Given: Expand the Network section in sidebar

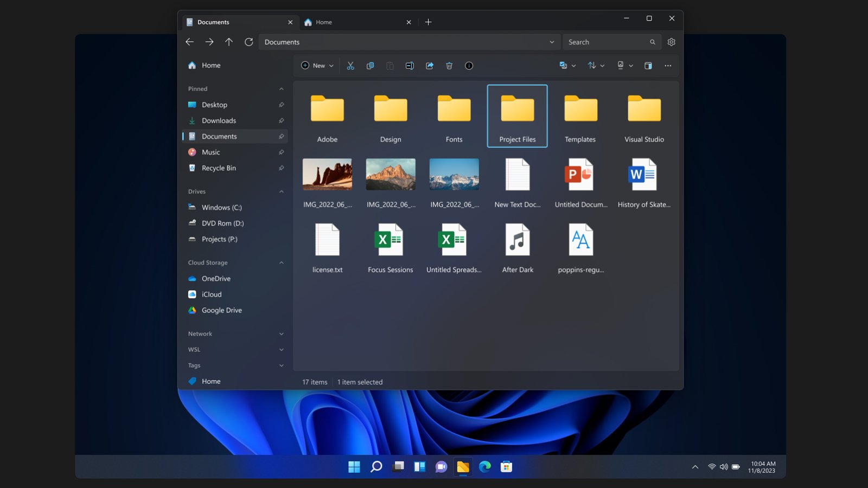Looking at the screenshot, I should coord(281,333).
